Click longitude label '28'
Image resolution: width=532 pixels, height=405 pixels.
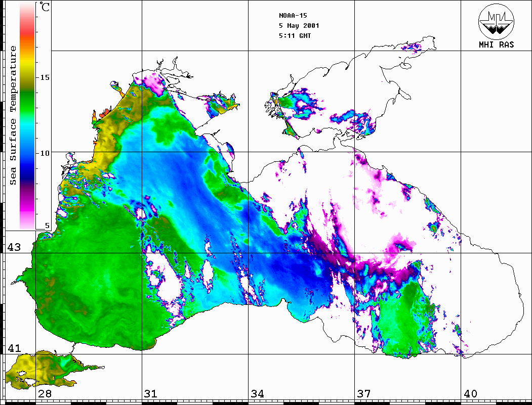coord(45,393)
